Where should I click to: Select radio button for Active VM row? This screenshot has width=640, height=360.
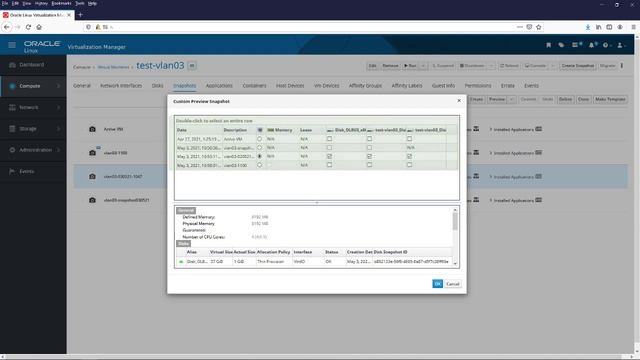tap(259, 139)
